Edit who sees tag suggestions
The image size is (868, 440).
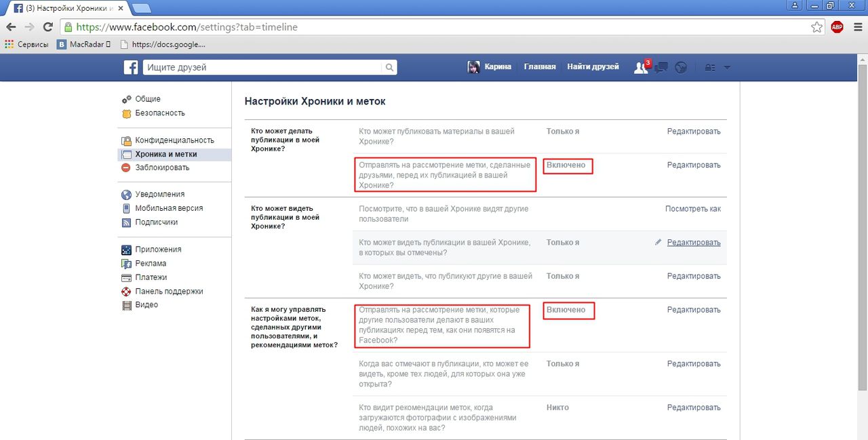694,407
